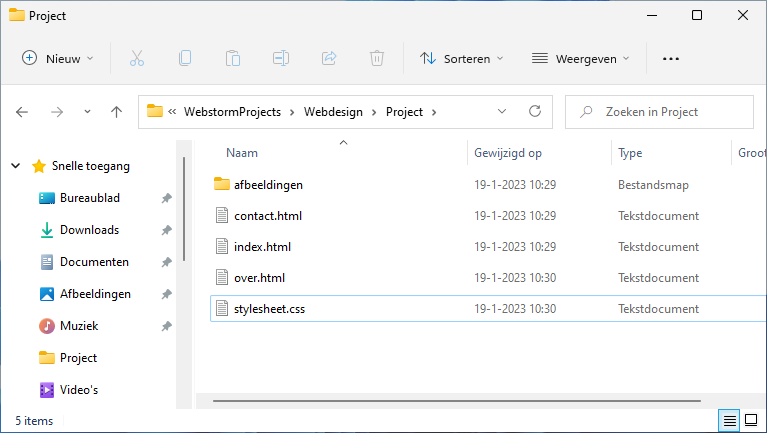The width and height of the screenshot is (767, 433).
Task: Click the stylesheet.css document icon
Action: pos(222,308)
